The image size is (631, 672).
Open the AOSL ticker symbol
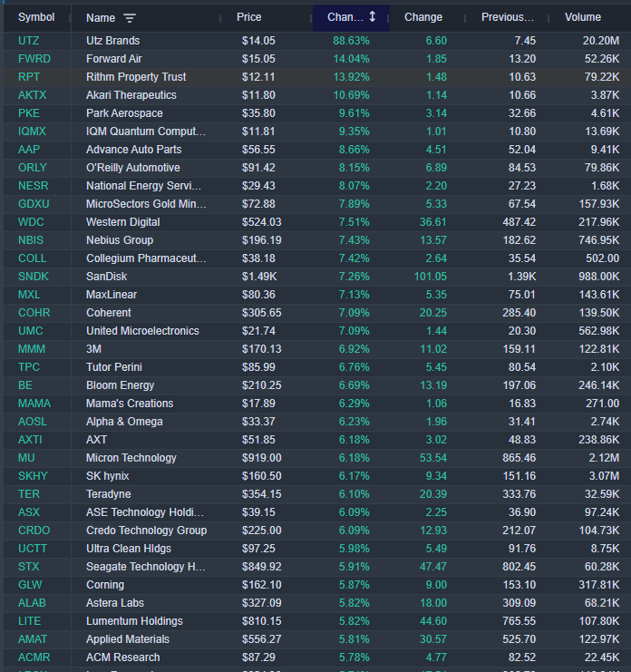[33, 422]
